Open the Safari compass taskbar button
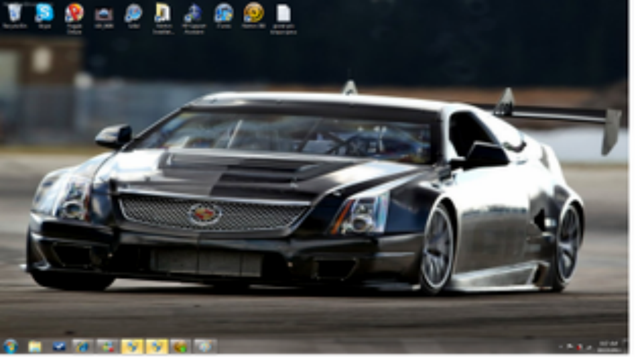 click(x=205, y=347)
